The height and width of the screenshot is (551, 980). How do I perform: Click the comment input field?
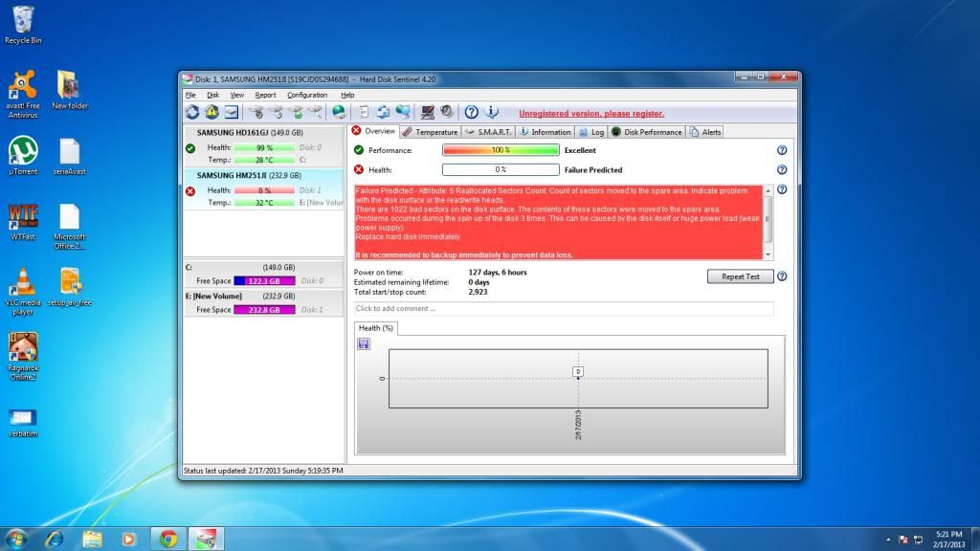pyautogui.click(x=563, y=309)
